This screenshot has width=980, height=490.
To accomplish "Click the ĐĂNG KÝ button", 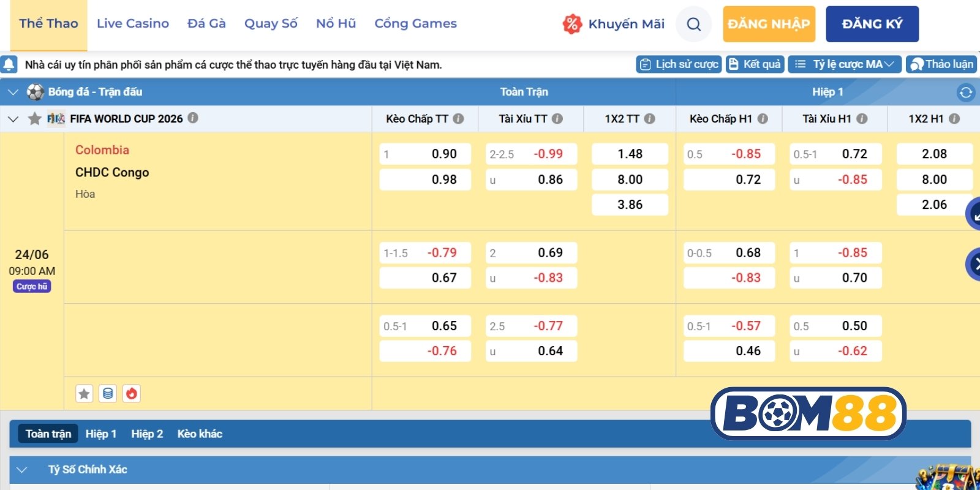I will click(872, 24).
